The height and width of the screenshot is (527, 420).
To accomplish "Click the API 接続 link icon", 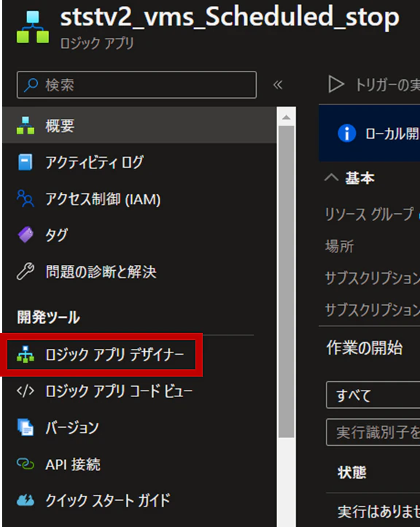I will click(26, 463).
